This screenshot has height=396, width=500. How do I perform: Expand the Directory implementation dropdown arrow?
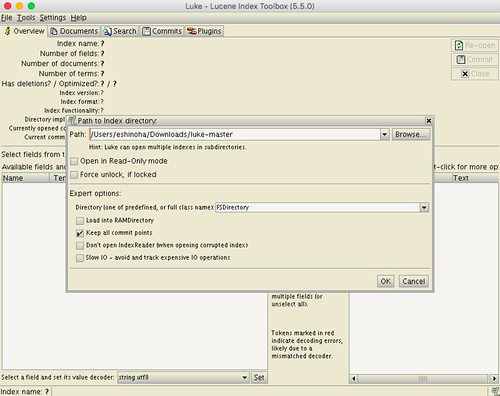(x=424, y=207)
